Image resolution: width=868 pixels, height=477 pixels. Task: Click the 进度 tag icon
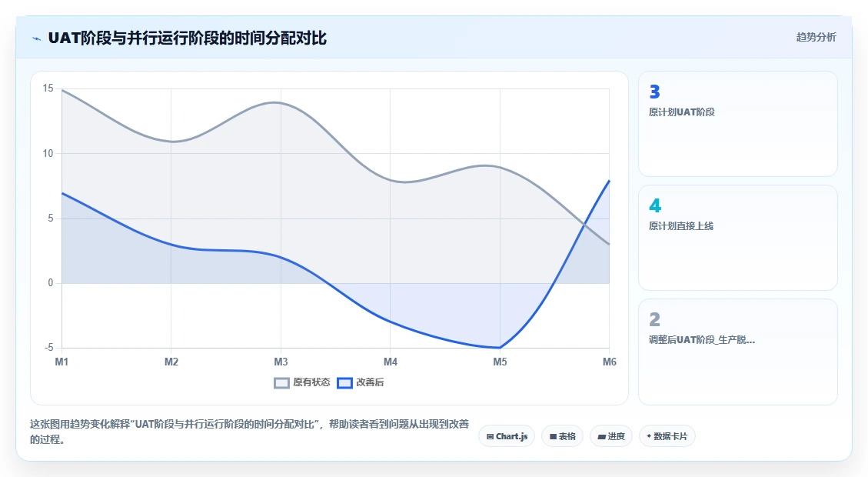(602, 436)
